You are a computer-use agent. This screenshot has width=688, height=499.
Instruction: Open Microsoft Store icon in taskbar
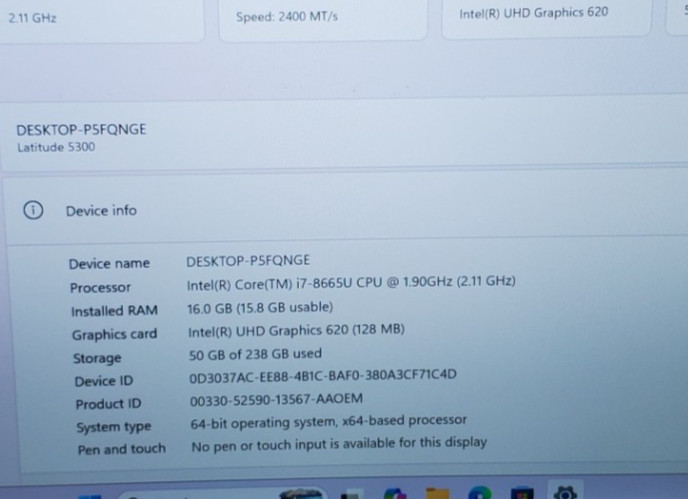[x=522, y=493]
